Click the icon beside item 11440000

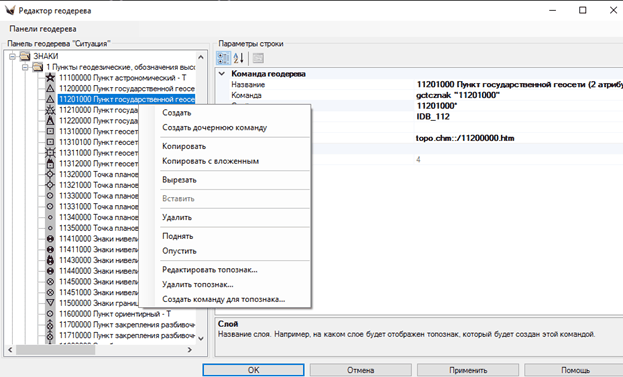pyautogui.click(x=50, y=271)
